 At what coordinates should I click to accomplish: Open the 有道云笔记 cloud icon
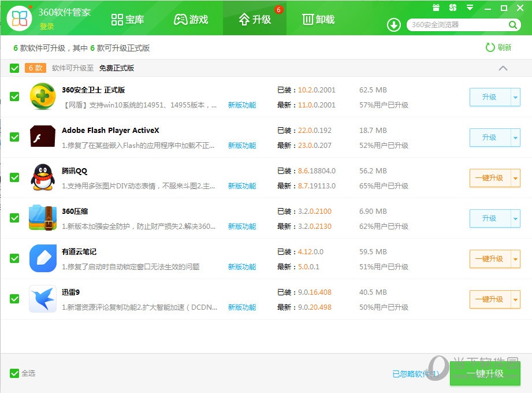(42, 258)
